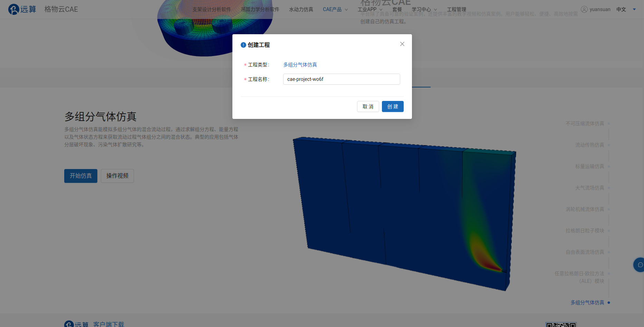Select 拉格朗日粒子模块 in side navigation
Screen dimensions: 644x327
pyautogui.click(x=585, y=231)
